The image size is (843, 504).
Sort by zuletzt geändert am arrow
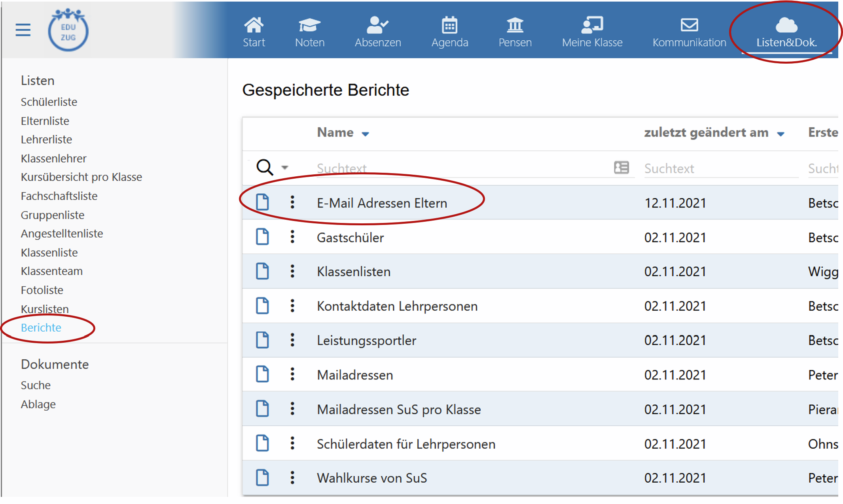(x=780, y=134)
